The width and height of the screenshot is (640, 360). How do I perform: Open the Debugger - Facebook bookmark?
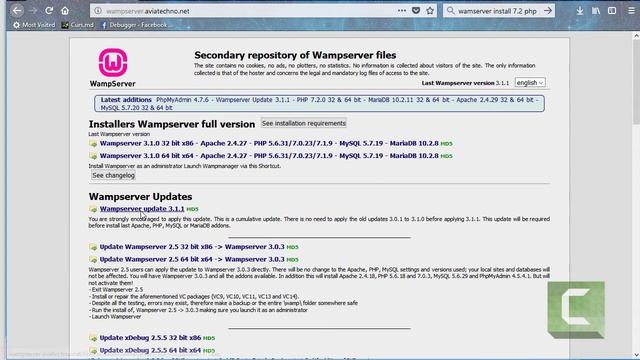137,25
